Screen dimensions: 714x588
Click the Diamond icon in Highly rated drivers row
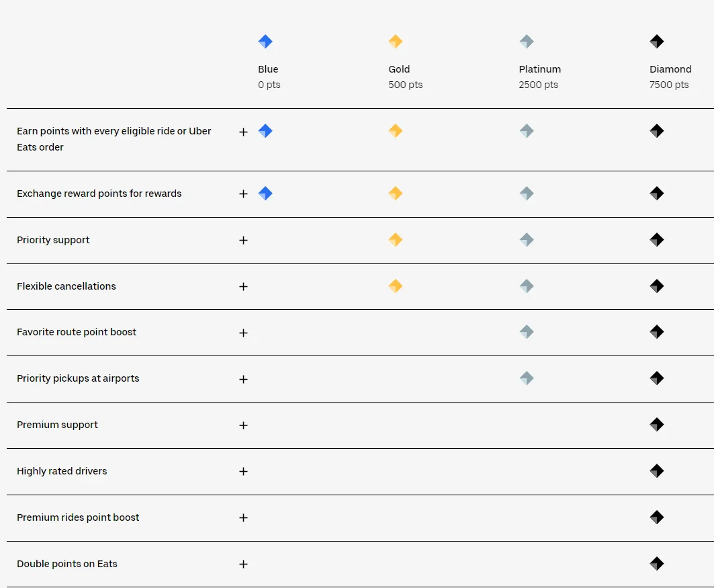point(657,470)
